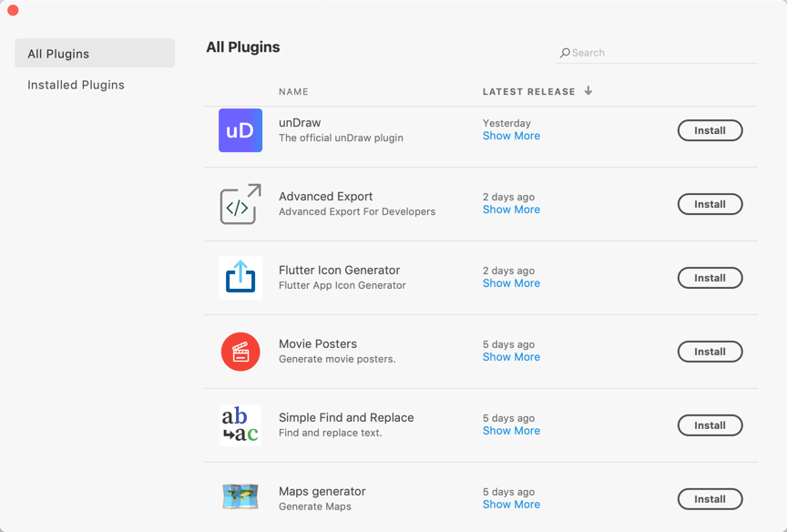787x532 pixels.
Task: Close the plugins window with red button
Action: tap(13, 10)
